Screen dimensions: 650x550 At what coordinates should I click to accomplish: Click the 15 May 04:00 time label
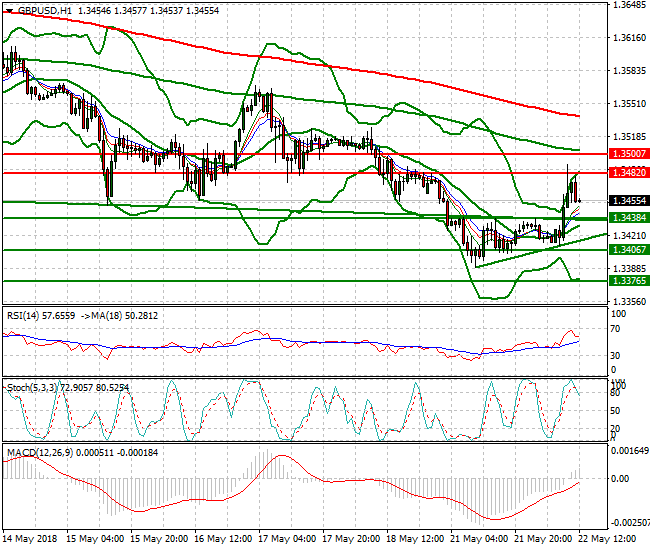[x=95, y=539]
